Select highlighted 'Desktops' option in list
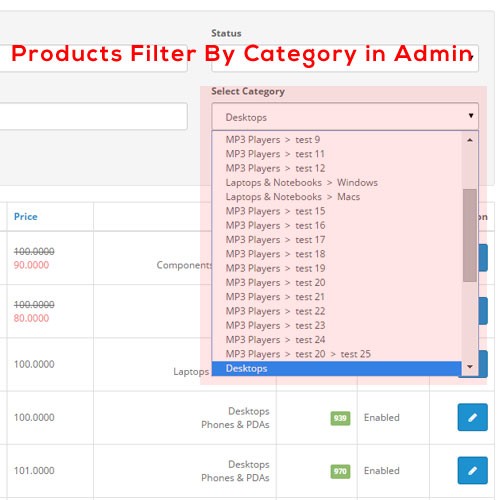The width and height of the screenshot is (500, 500). point(337,369)
